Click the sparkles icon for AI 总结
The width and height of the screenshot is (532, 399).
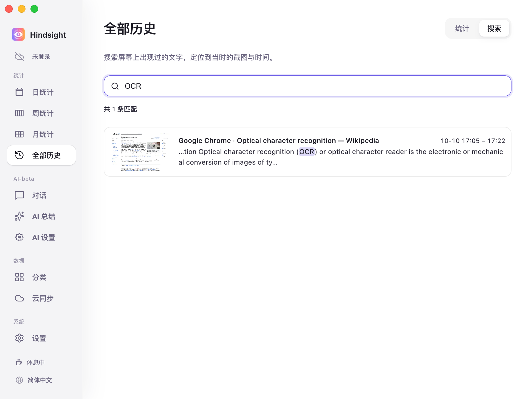19,216
